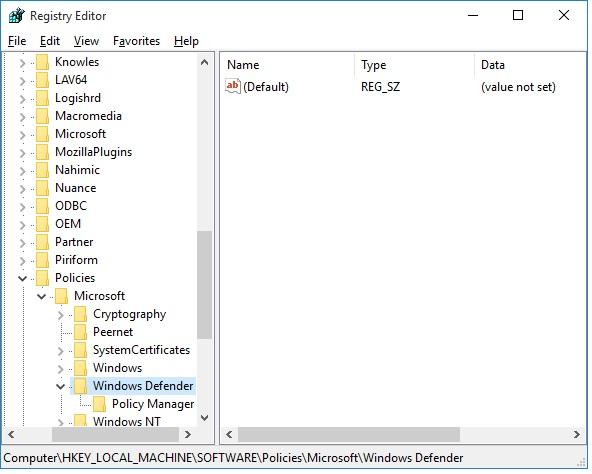Select the (Default) string value icon

tap(233, 86)
